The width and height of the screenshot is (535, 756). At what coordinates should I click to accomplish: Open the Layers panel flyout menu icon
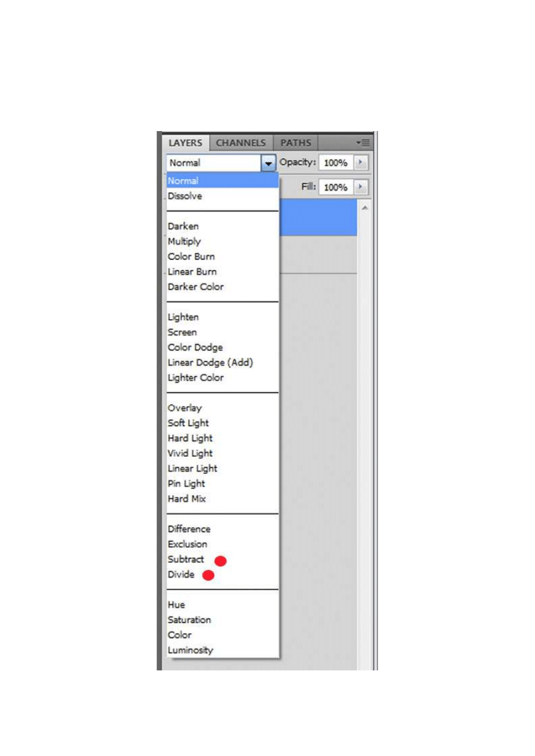[363, 143]
